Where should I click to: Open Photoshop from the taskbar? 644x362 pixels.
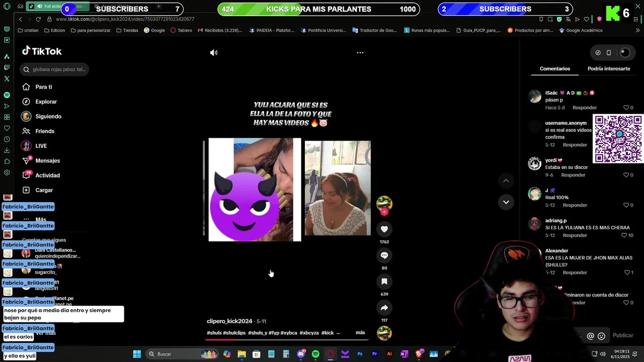click(360, 354)
